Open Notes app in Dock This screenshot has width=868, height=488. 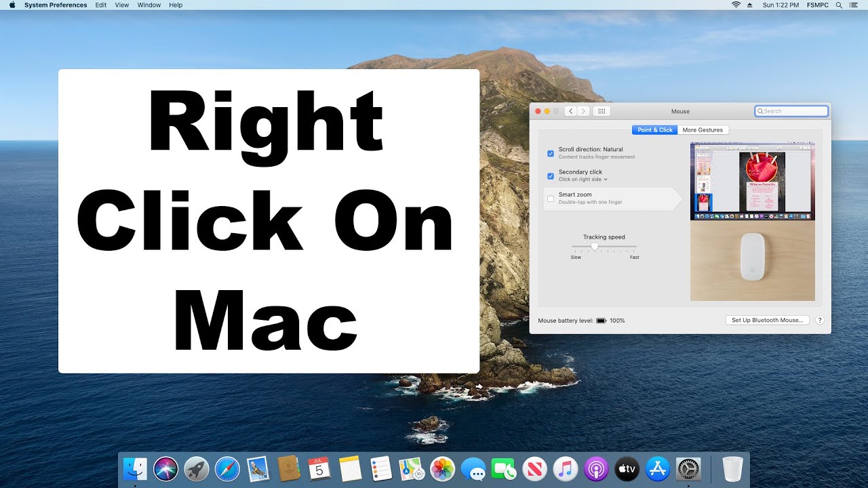[350, 468]
